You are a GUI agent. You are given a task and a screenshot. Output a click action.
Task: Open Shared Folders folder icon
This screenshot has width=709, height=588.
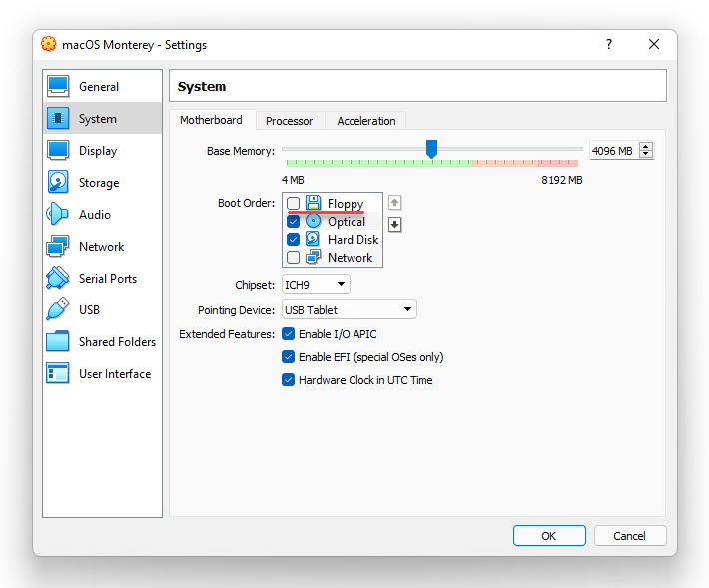click(58, 341)
